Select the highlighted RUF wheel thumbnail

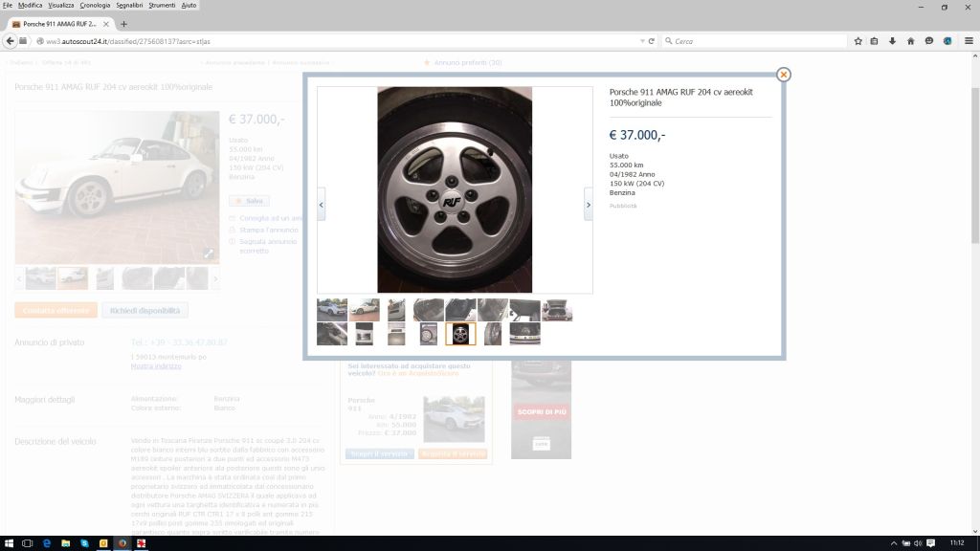460,334
